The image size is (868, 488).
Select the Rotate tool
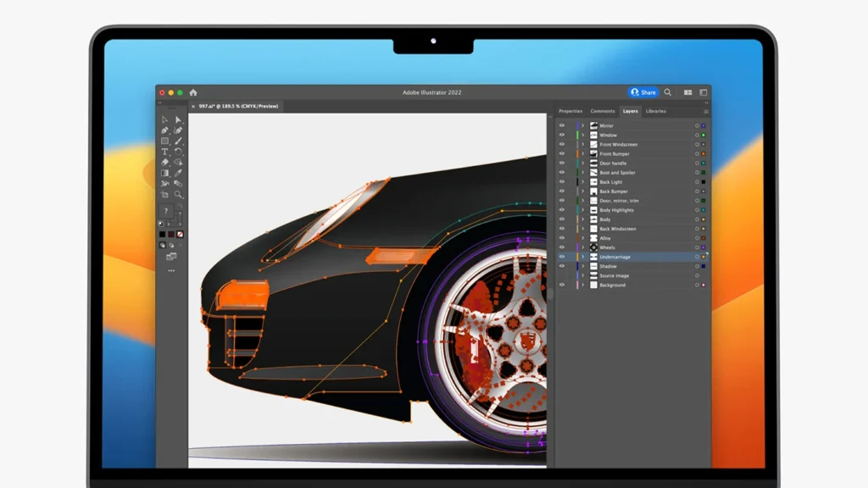pyautogui.click(x=181, y=150)
